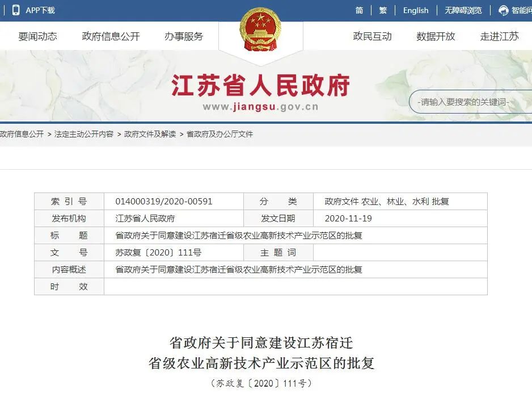Select index number 014000319/2020-00591
Screen dimensions: 532x406
[164, 202]
